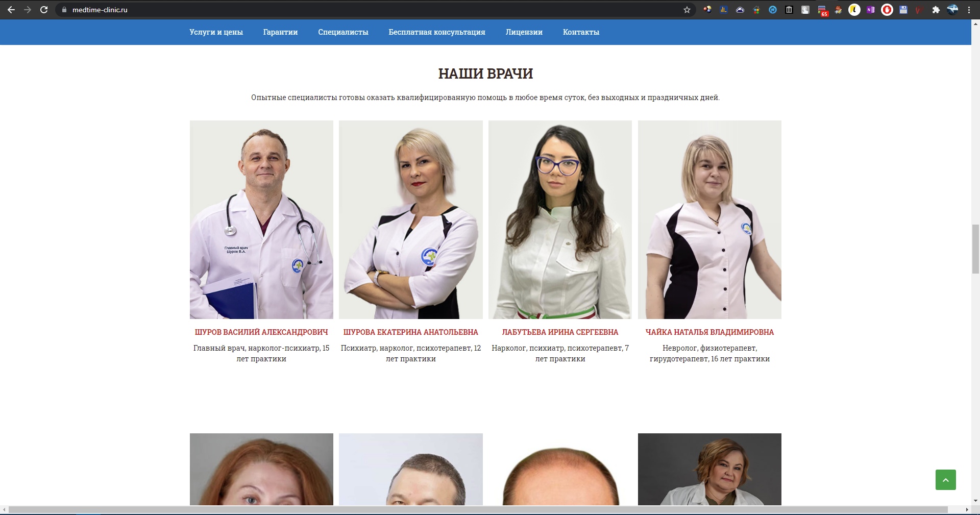Open Шурова Екатерина Анатольевна's profile link
The height and width of the screenshot is (515, 980).
[x=411, y=332]
